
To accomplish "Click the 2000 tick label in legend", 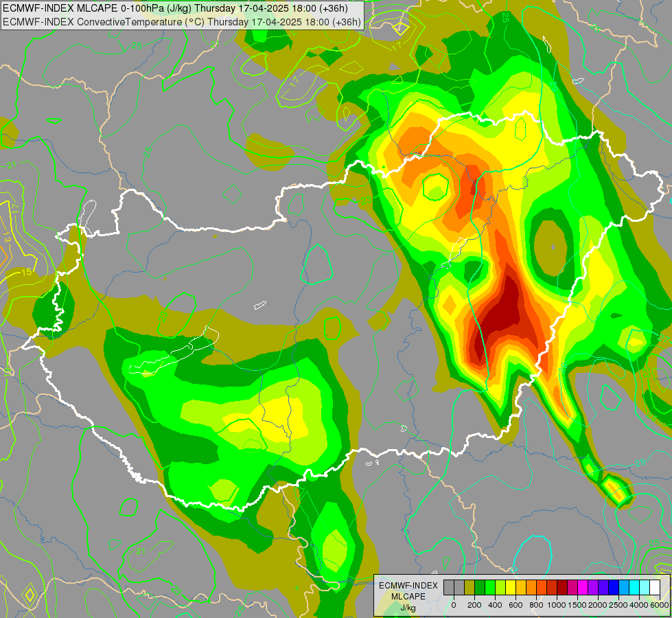I will [x=597, y=605].
